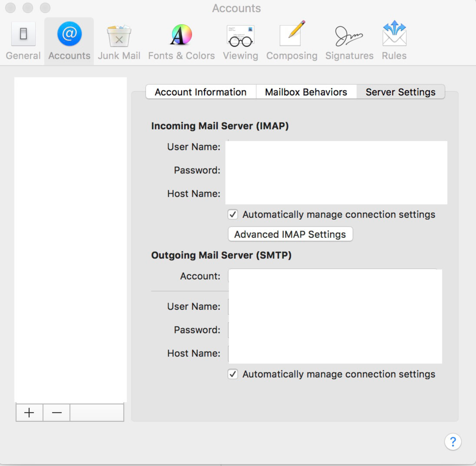This screenshot has height=466, width=476.
Task: Remove account with minus button
Action: pos(57,413)
